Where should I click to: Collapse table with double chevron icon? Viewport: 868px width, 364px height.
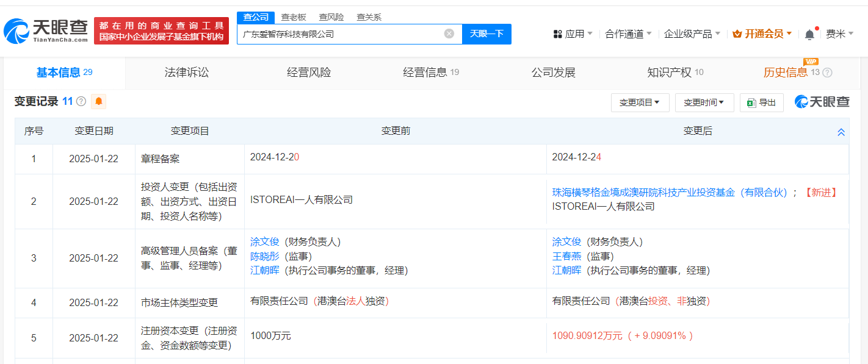[x=841, y=132]
